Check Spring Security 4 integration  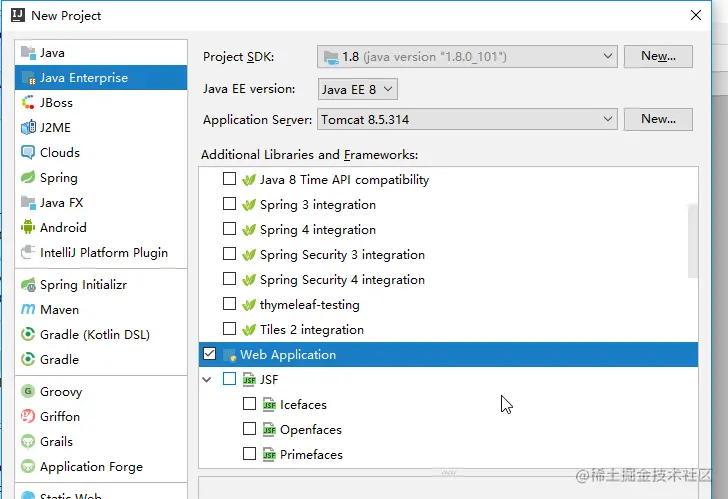click(230, 280)
